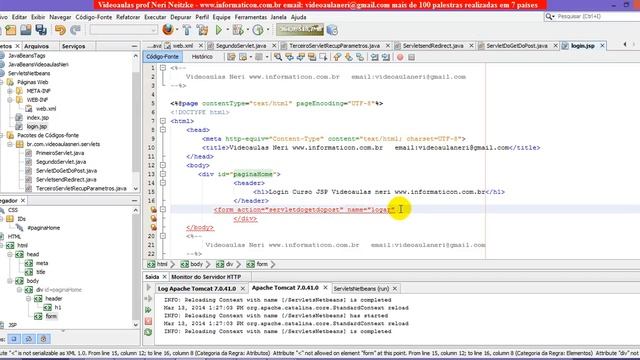The width and height of the screenshot is (640, 360).
Task: Stop macro recording square icon
Action: pyautogui.click(x=411, y=57)
